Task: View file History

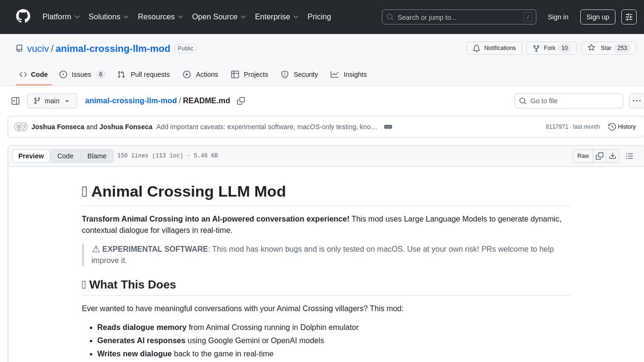Action: (622, 127)
